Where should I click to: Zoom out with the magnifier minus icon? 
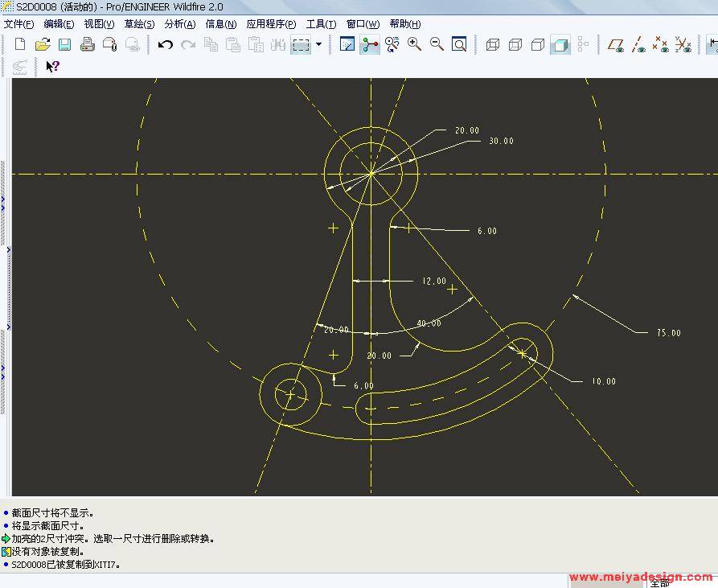(437, 44)
